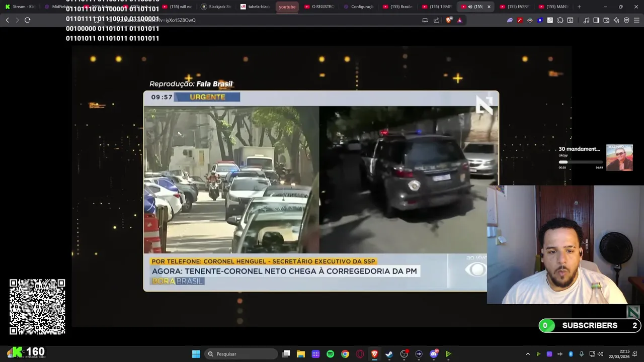The image size is (644, 362).
Task: Open the Stream - Kick browser tab
Action: [20, 7]
